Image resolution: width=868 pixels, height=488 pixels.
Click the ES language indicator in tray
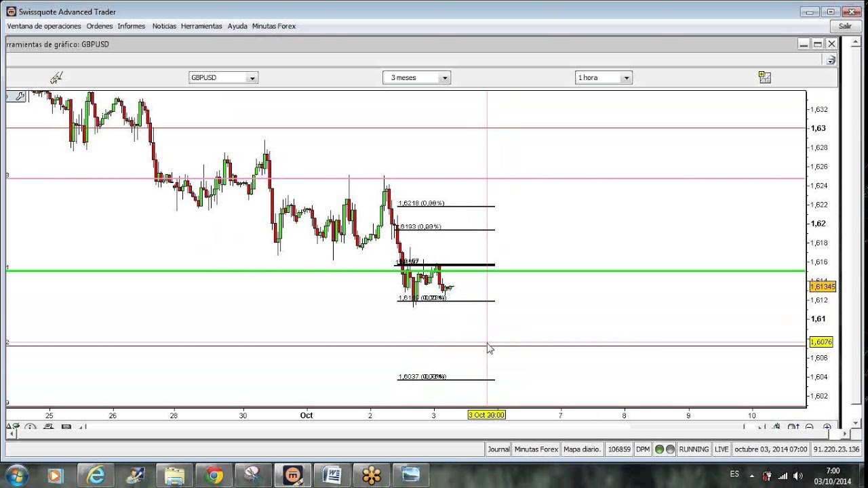tap(734, 474)
